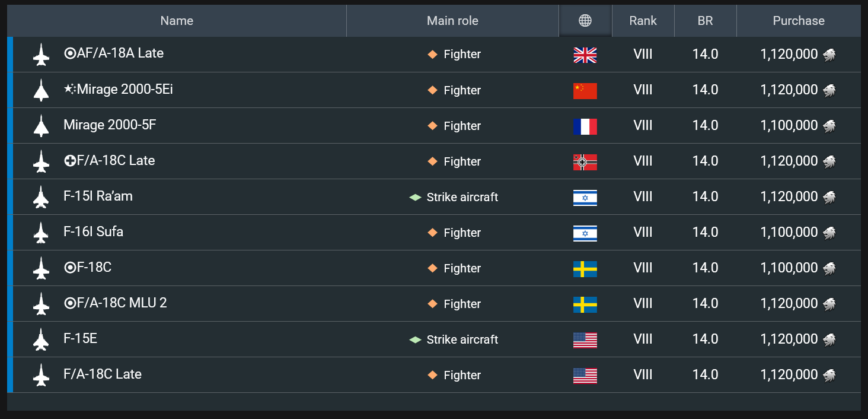Open the F-15I Ra'am vehicle entry
Screen dimensions: 868x419
point(98,196)
